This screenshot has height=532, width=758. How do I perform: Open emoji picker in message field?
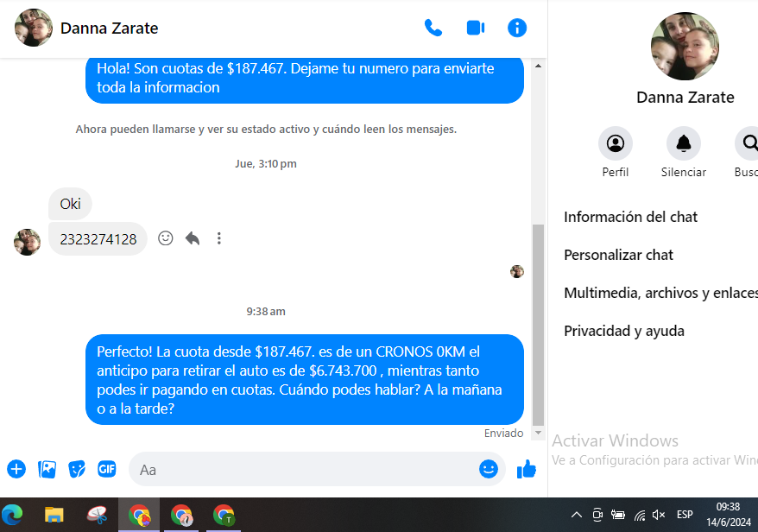[x=489, y=469]
